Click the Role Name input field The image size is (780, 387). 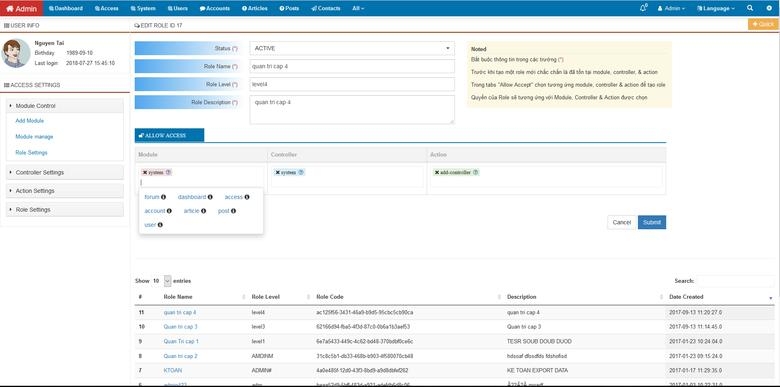coord(352,66)
